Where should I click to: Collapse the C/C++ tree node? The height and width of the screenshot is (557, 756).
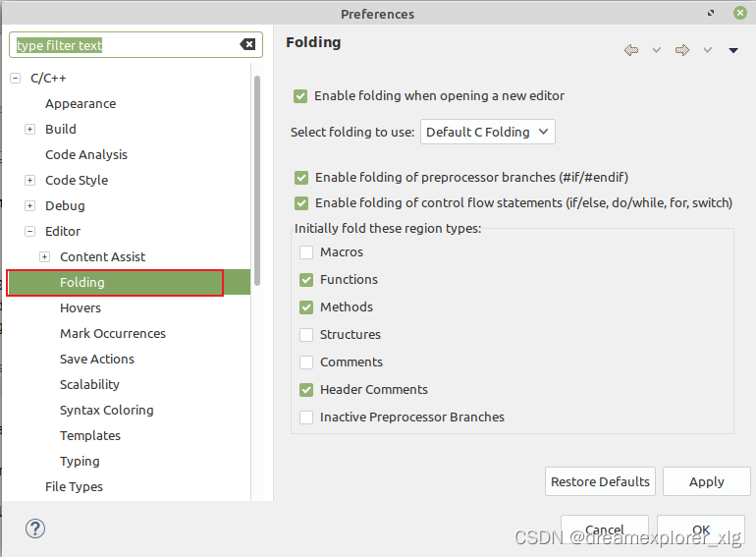16,78
